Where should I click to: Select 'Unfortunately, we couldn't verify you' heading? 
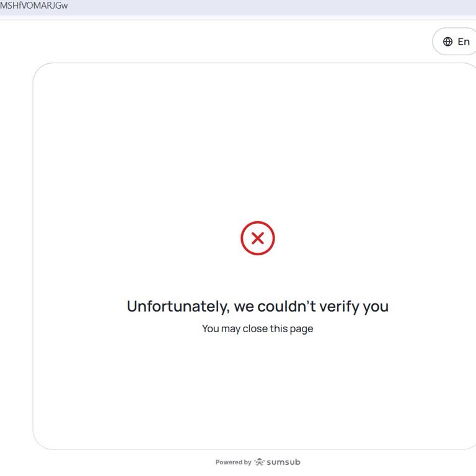258,306
